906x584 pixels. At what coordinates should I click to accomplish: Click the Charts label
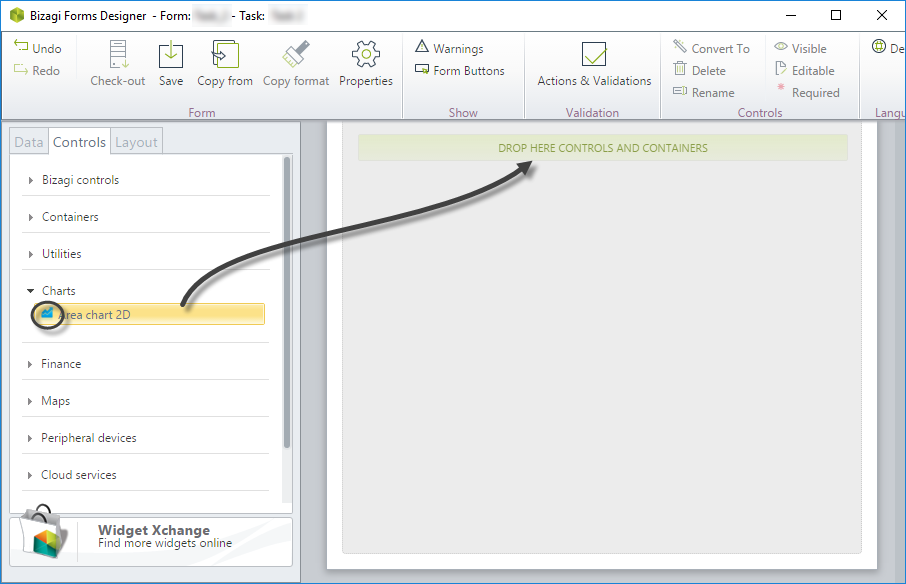coord(58,291)
